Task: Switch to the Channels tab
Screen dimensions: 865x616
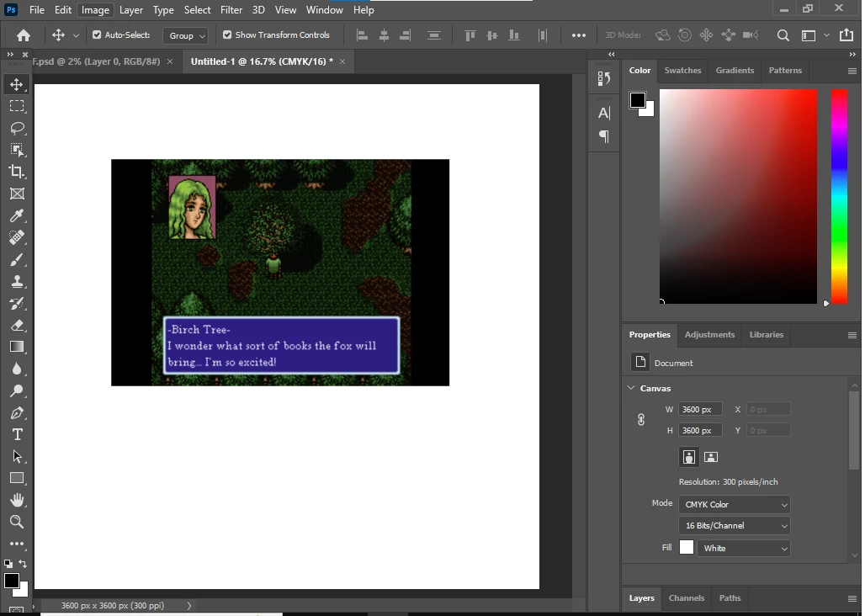Action: click(687, 597)
